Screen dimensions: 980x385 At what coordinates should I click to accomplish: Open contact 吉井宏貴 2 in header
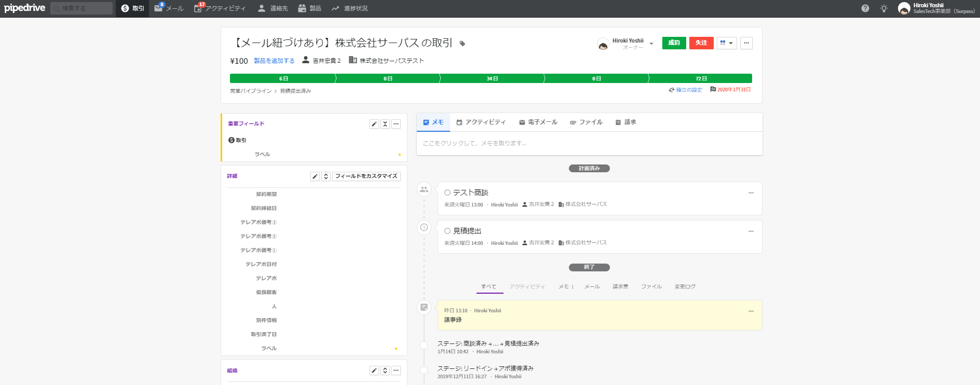[x=326, y=61]
